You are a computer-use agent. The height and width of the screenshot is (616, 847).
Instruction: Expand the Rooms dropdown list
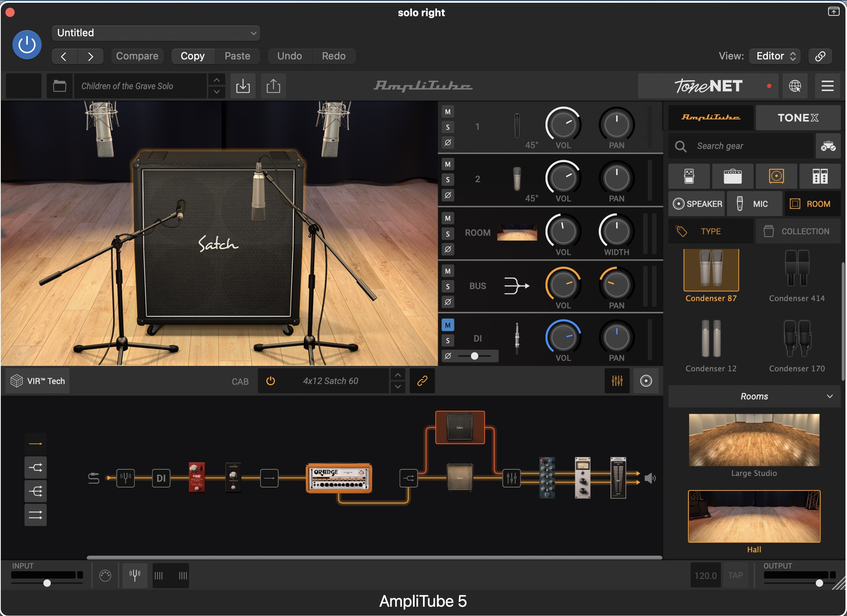(754, 396)
